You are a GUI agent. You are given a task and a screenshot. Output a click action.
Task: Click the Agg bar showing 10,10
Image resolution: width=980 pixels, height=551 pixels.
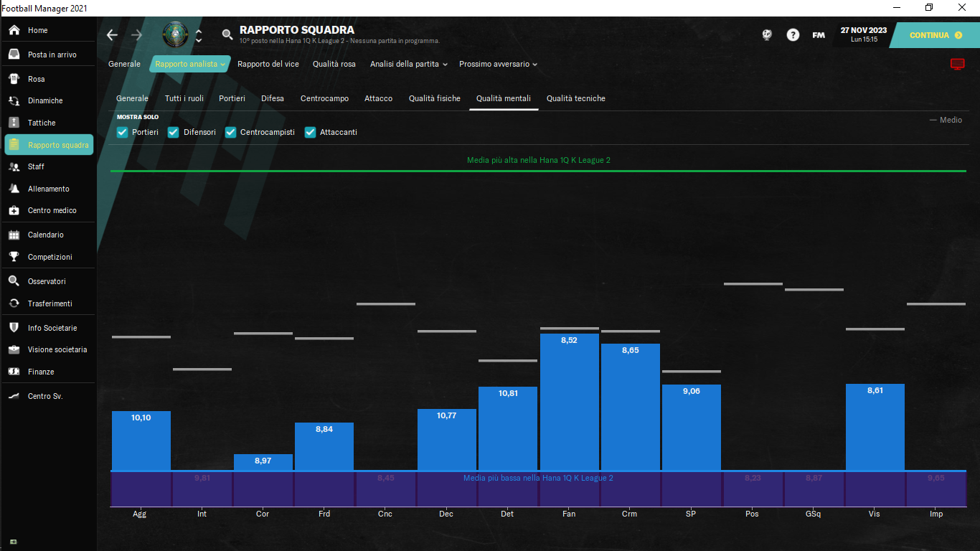coord(141,441)
